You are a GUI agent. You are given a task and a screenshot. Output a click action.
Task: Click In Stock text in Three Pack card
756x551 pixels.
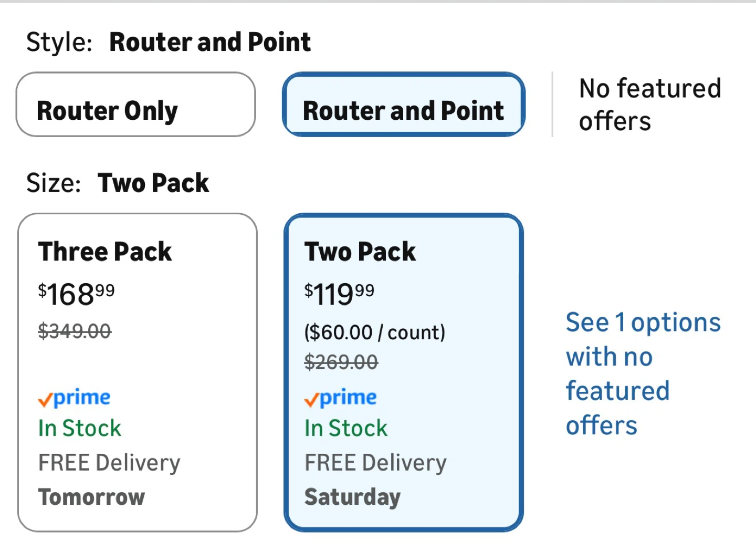(x=80, y=428)
